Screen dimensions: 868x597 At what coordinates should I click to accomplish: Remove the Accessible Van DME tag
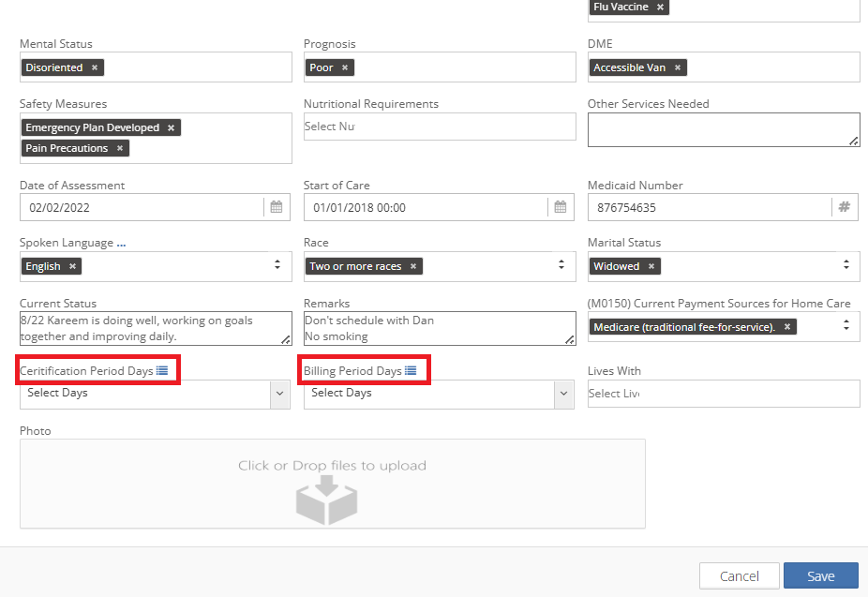(x=678, y=68)
